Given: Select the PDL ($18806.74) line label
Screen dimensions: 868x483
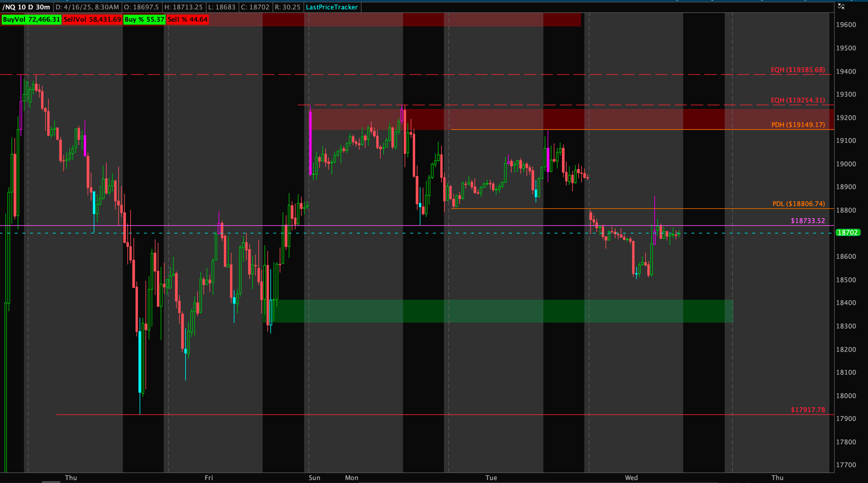Looking at the screenshot, I should click(798, 204).
